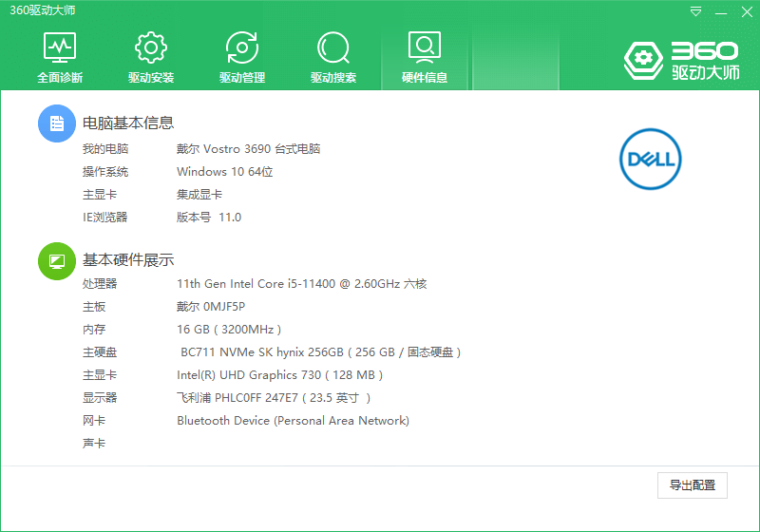Click the 主板 label
The width and height of the screenshot is (760, 532).
tap(94, 307)
